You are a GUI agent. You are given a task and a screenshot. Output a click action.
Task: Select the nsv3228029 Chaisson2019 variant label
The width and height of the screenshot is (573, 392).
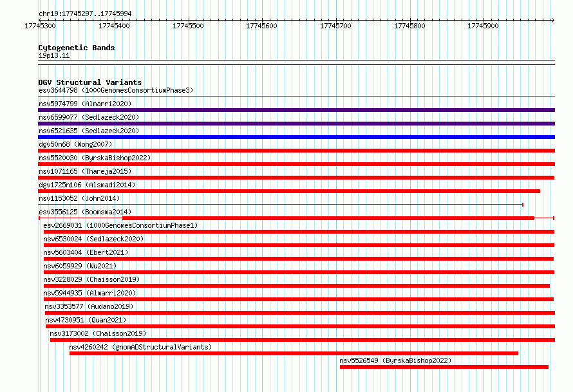click(x=91, y=279)
